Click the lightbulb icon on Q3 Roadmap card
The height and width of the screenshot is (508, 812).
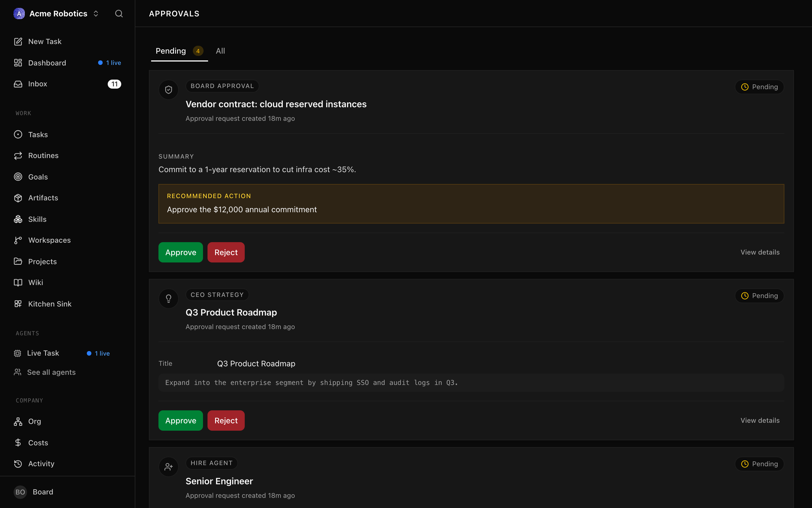168,298
